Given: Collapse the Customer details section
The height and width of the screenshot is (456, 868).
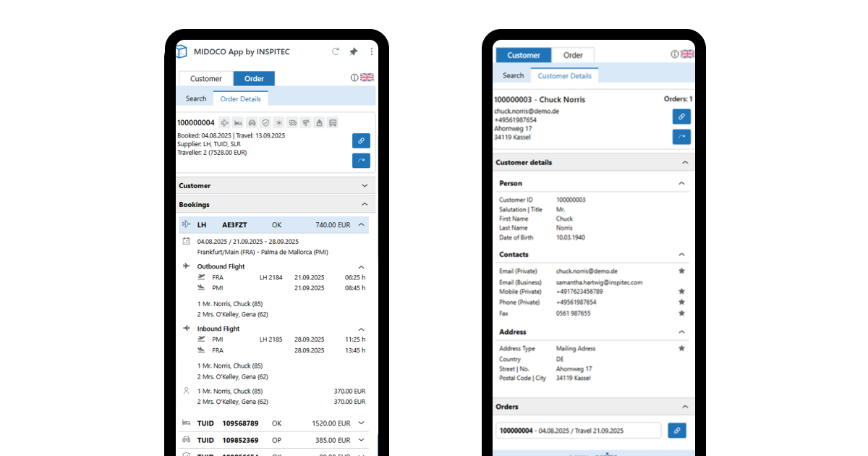Looking at the screenshot, I should (685, 163).
